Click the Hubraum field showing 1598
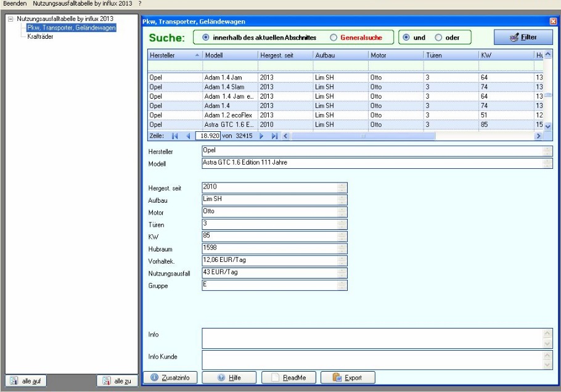This screenshot has height=392, width=561. click(274, 248)
